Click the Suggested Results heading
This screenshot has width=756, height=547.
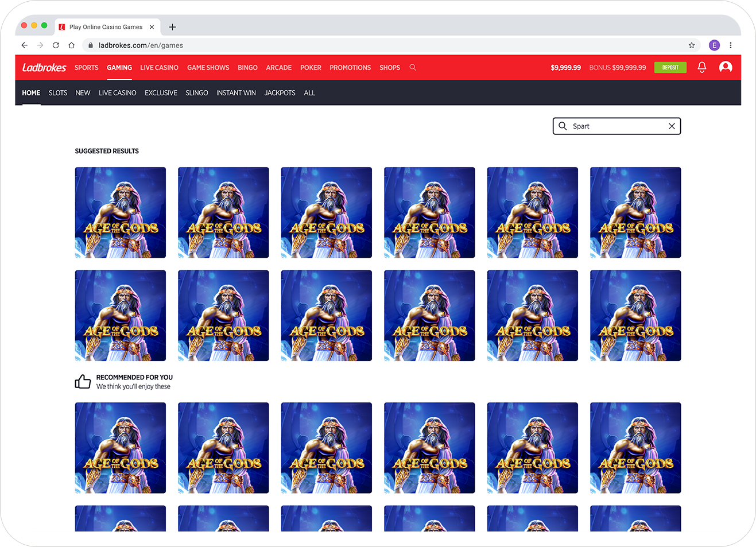[107, 152]
